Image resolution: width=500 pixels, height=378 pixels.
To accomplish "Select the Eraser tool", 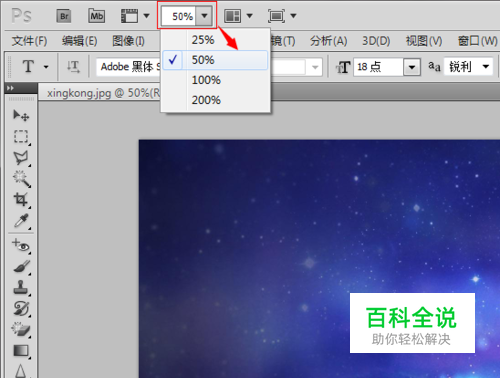I will coord(21,330).
